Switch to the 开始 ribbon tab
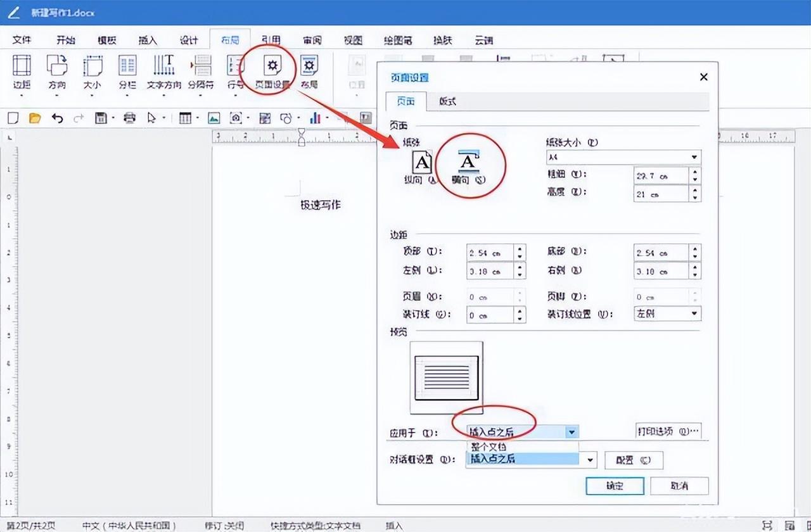The width and height of the screenshot is (811, 532). click(x=66, y=40)
